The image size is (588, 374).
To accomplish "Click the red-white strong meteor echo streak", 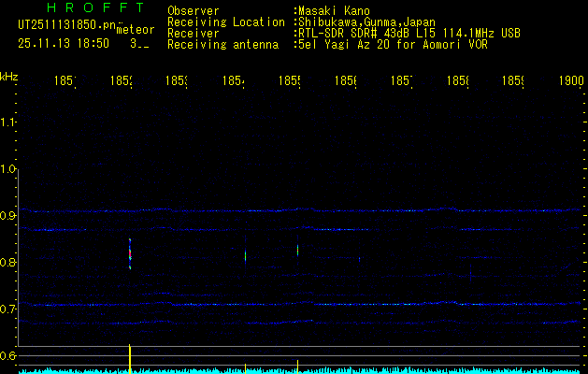I will (130, 253).
